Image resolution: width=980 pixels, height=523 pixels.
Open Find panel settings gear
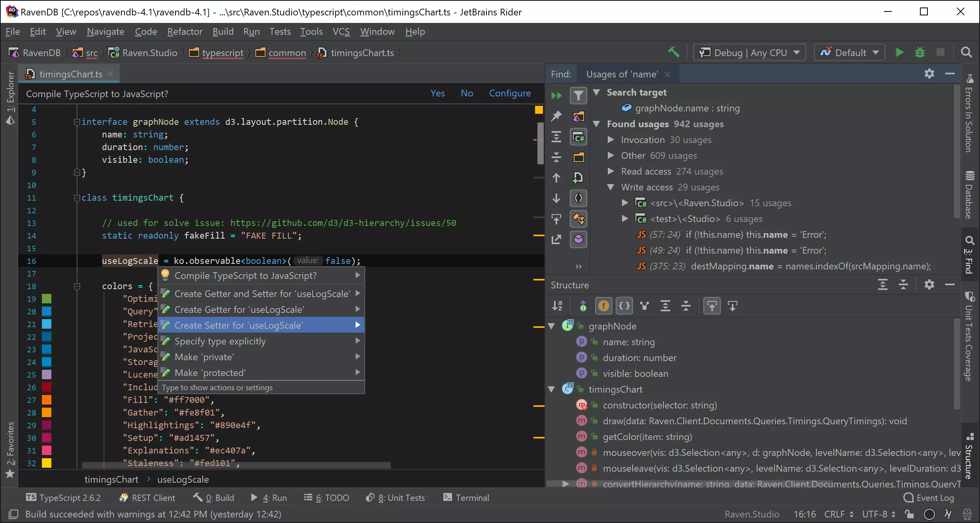tap(929, 74)
